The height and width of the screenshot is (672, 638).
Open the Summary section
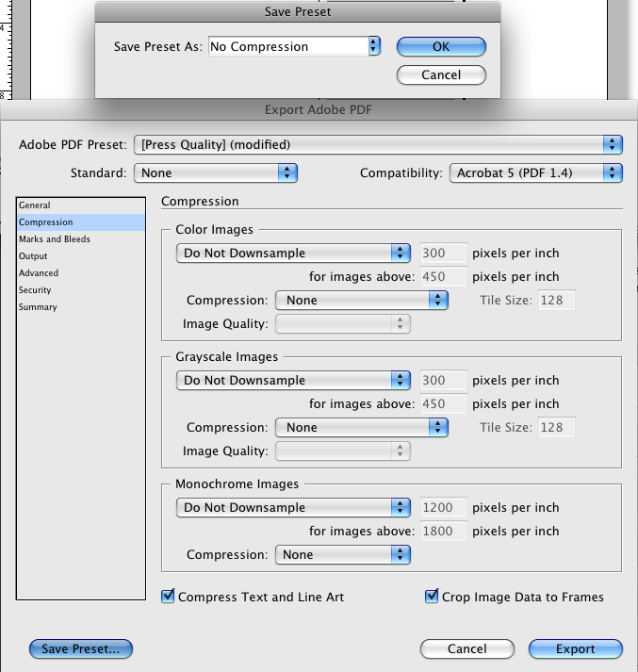38,307
